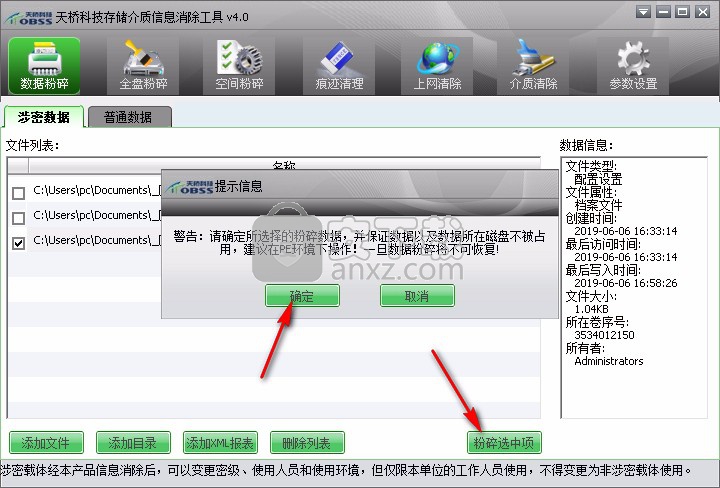Open the 空间粉碎 free space shred module
This screenshot has width=720, height=488.
coord(239,66)
